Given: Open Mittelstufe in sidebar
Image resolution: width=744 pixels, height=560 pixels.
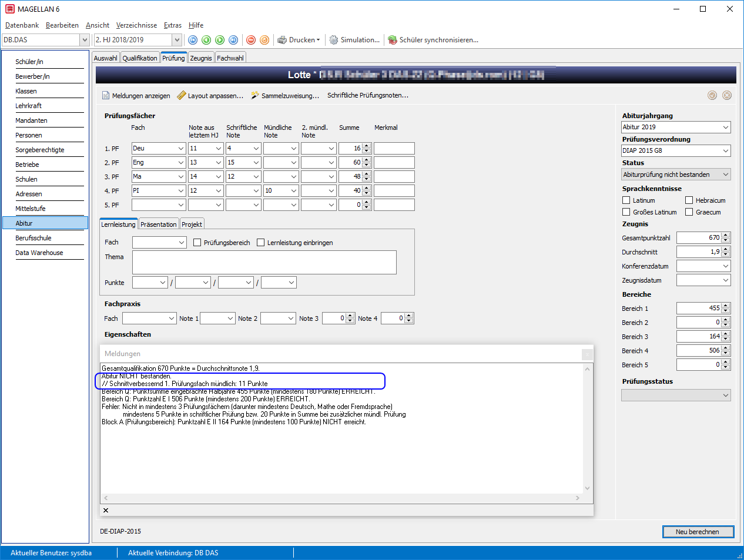Looking at the screenshot, I should [31, 209].
